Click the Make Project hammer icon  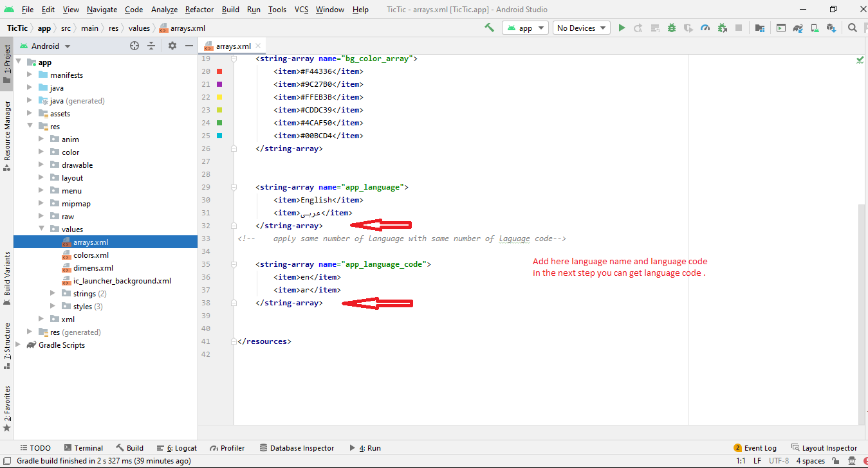point(490,28)
